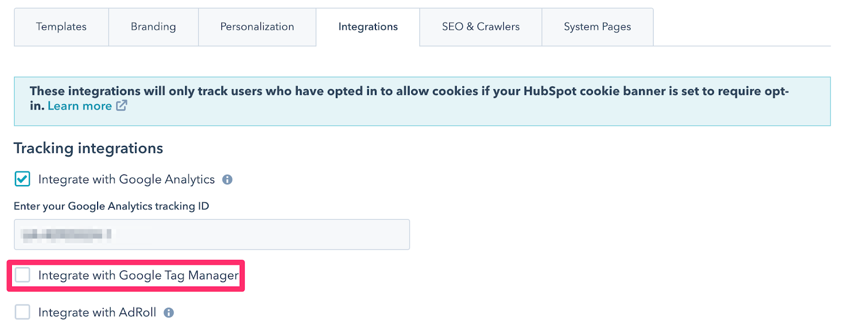Focus the Google Analytics tracking ID field

pyautogui.click(x=212, y=234)
